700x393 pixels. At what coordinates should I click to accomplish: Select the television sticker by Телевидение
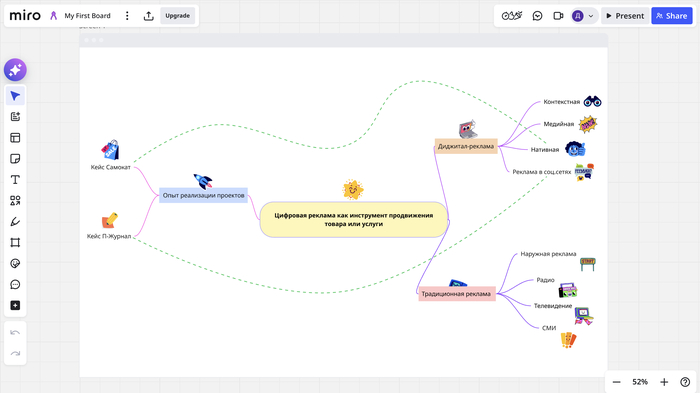click(583, 316)
